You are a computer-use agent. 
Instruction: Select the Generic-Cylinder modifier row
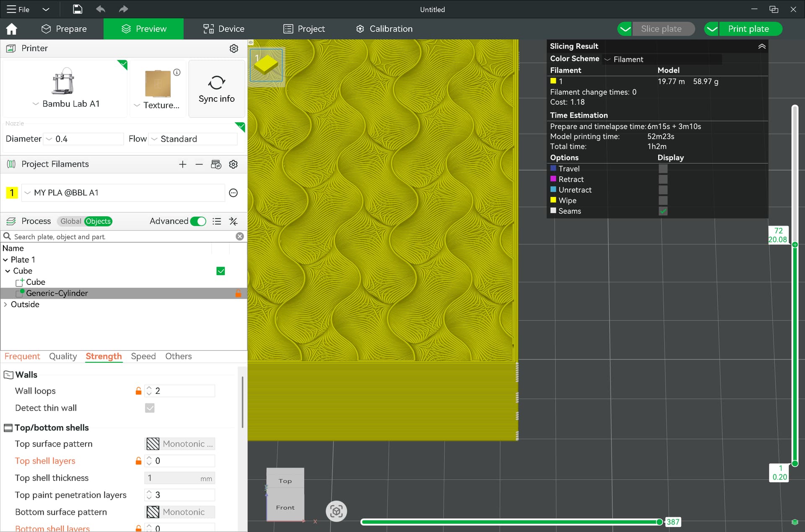124,293
